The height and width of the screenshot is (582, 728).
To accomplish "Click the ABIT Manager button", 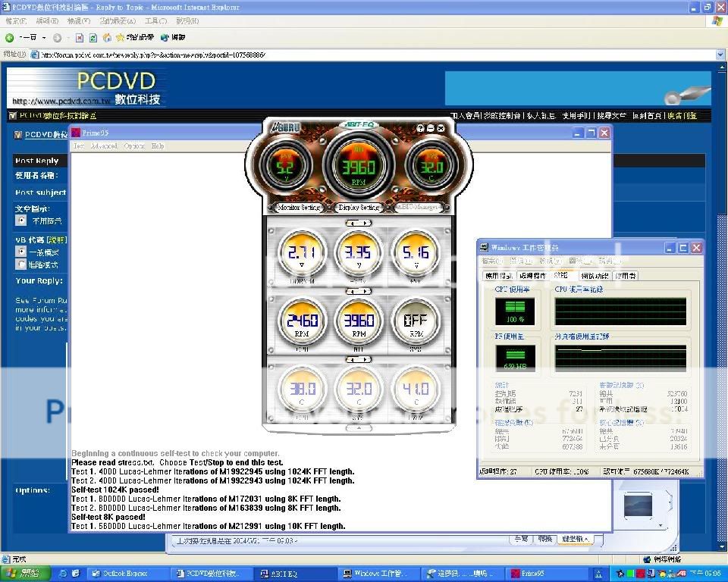I will pos(419,208).
